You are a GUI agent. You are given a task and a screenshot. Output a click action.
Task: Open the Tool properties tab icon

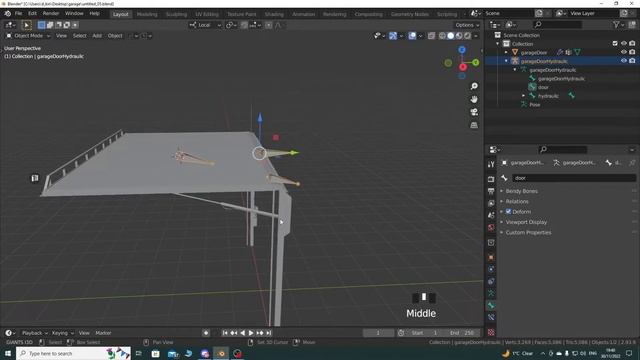coord(491,164)
